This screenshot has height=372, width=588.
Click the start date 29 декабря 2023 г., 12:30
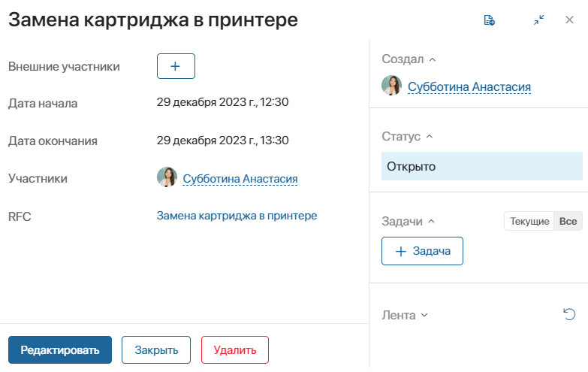tap(223, 102)
